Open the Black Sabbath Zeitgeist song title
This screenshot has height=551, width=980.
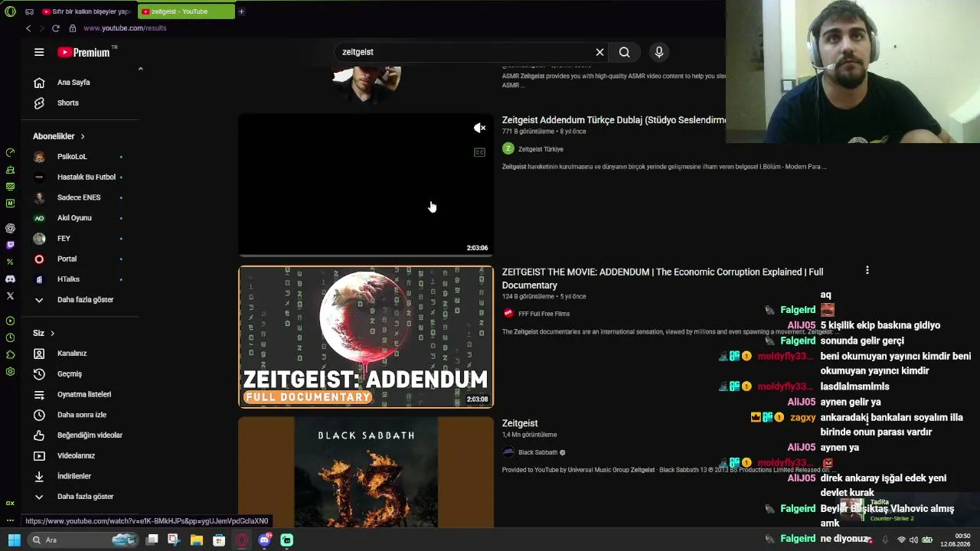click(520, 423)
